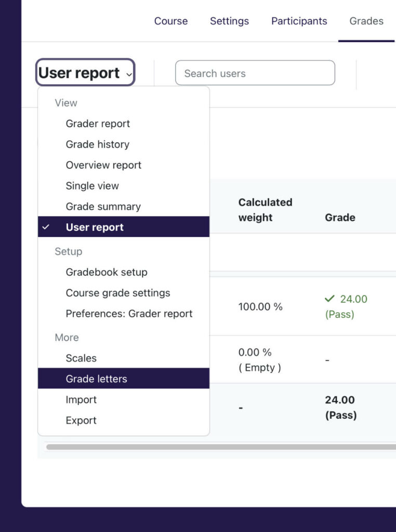Open Grade letters configuration
The width and height of the screenshot is (396, 532).
pos(95,378)
